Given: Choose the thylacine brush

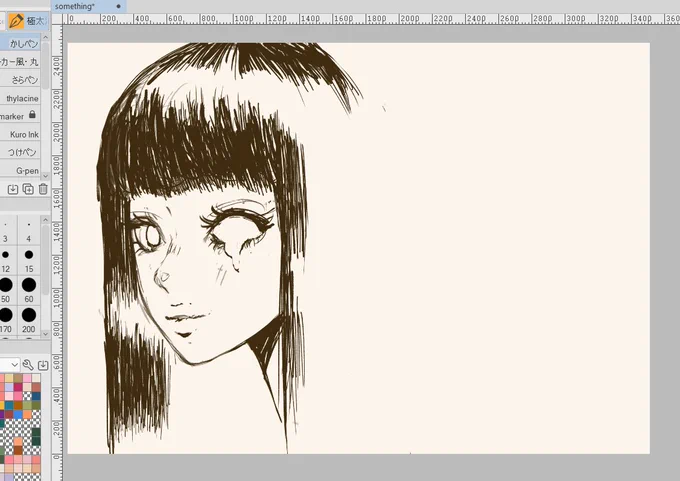Looking at the screenshot, I should click(x=20, y=98).
